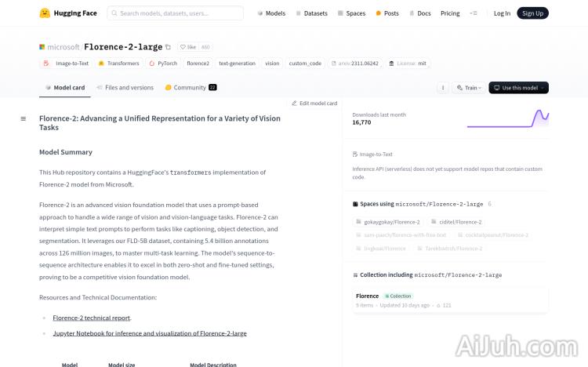Open the gokaygokay/Florence-2 space
This screenshot has height=367, width=588.
click(x=387, y=222)
